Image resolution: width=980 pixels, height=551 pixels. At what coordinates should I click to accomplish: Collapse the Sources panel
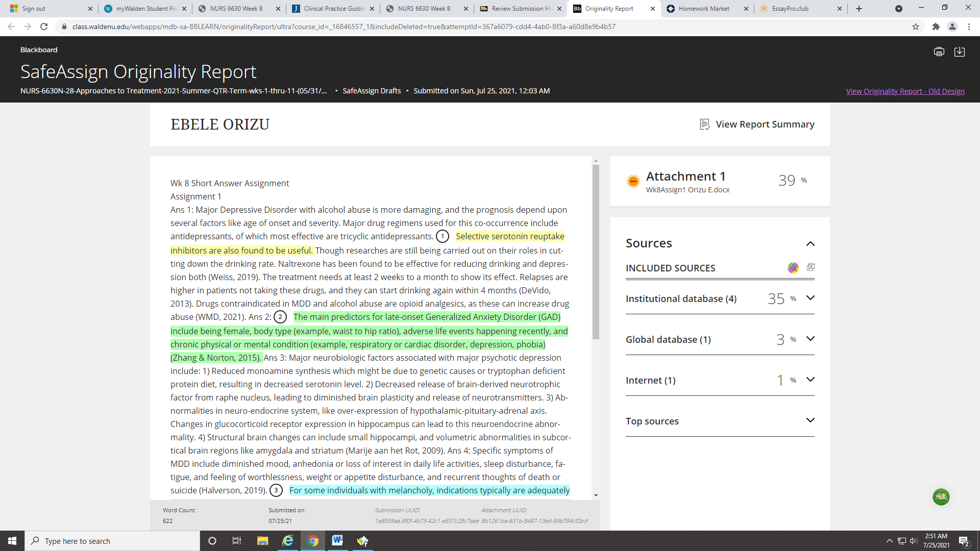click(811, 244)
